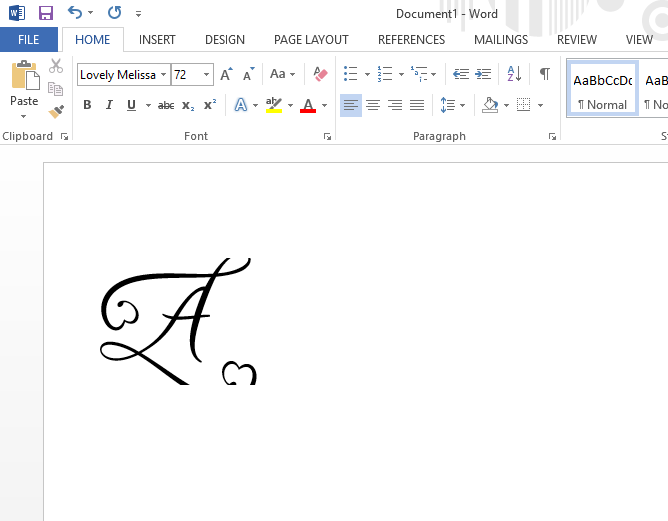Viewport: 668px width, 521px height.
Task: Open the Paragraph dialog launcher
Action: click(552, 136)
